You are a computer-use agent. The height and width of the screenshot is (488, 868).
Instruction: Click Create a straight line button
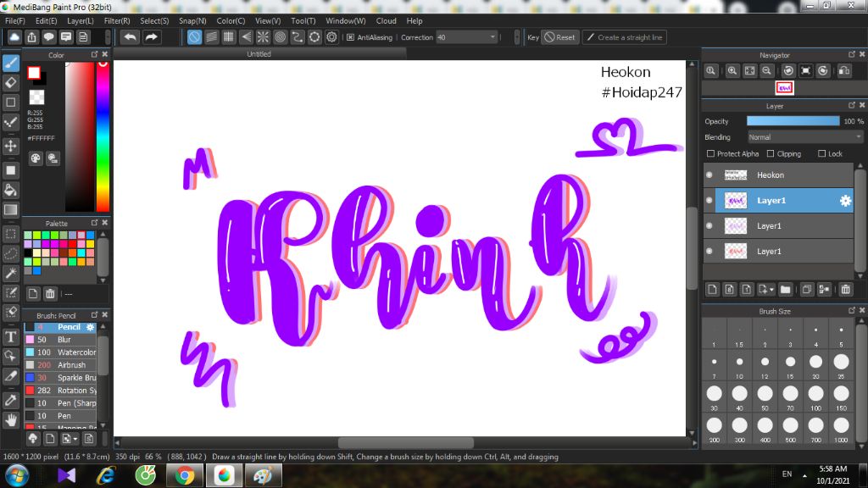tap(624, 37)
